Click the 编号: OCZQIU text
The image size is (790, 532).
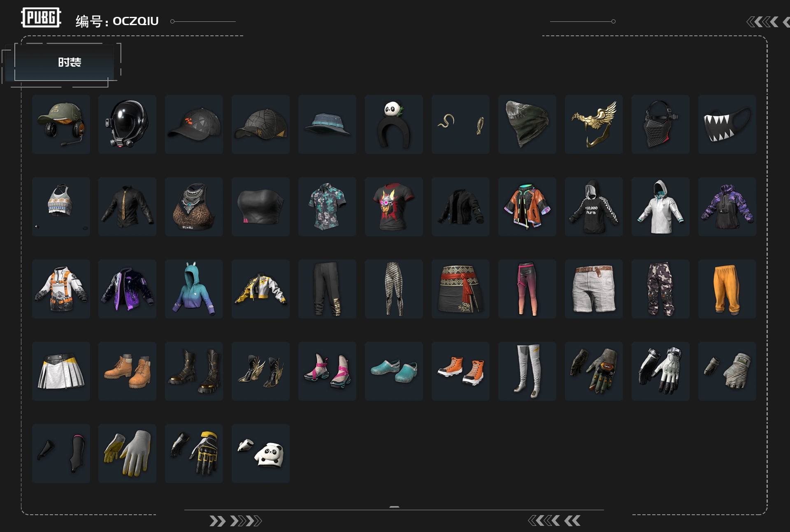[117, 21]
